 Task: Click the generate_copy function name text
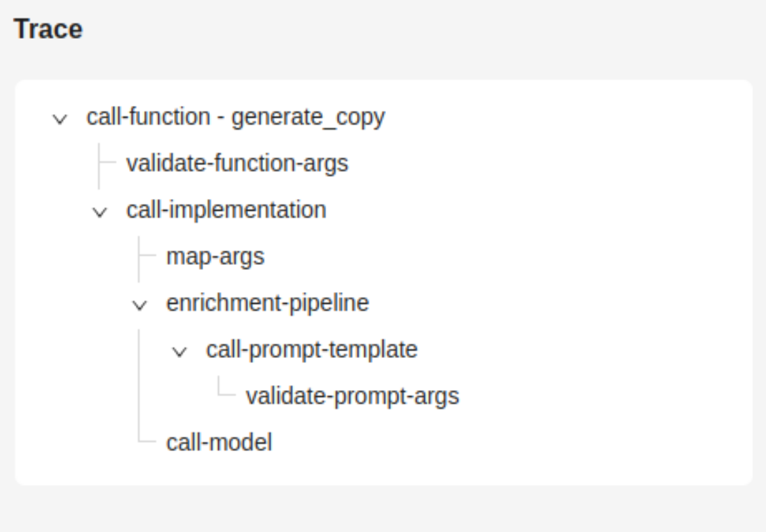pyautogui.click(x=309, y=118)
